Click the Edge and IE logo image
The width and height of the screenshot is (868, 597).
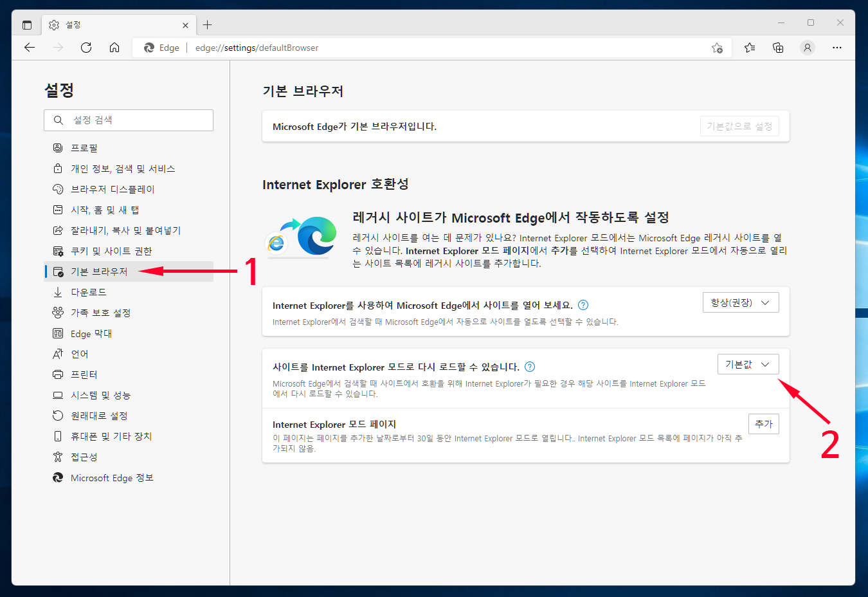coord(302,237)
